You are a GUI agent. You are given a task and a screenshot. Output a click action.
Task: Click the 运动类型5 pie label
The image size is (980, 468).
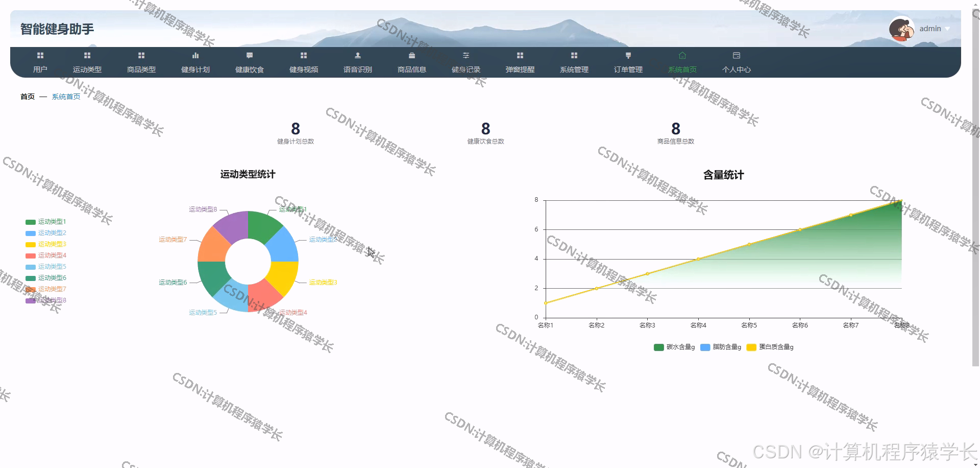click(203, 313)
